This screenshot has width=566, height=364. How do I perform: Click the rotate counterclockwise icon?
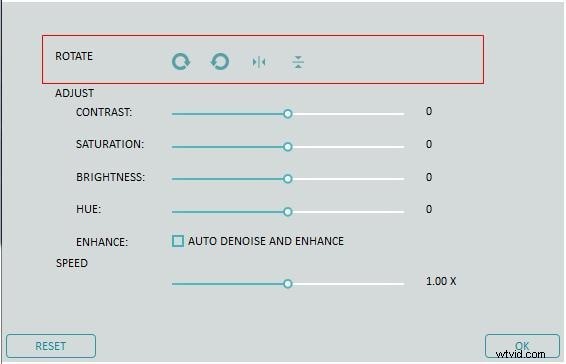(x=219, y=61)
